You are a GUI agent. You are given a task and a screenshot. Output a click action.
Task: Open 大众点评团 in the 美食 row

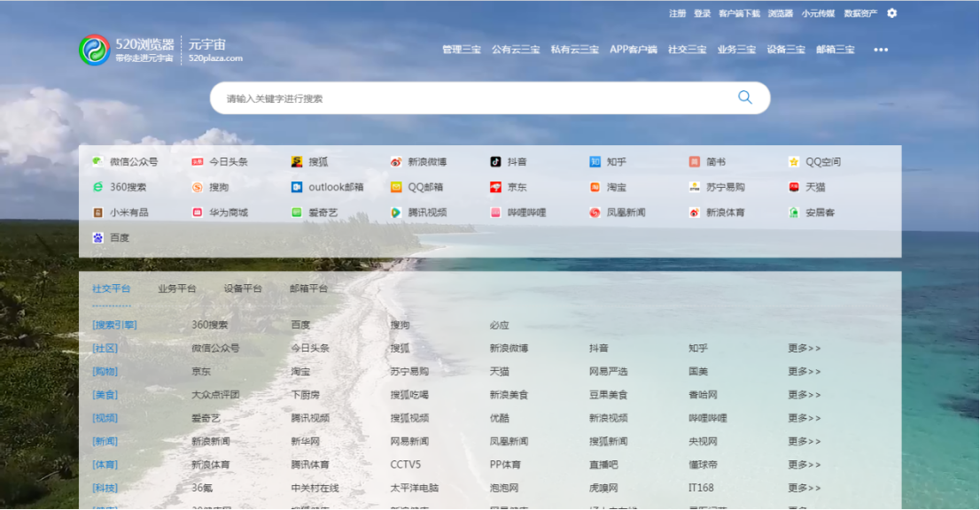(x=215, y=395)
